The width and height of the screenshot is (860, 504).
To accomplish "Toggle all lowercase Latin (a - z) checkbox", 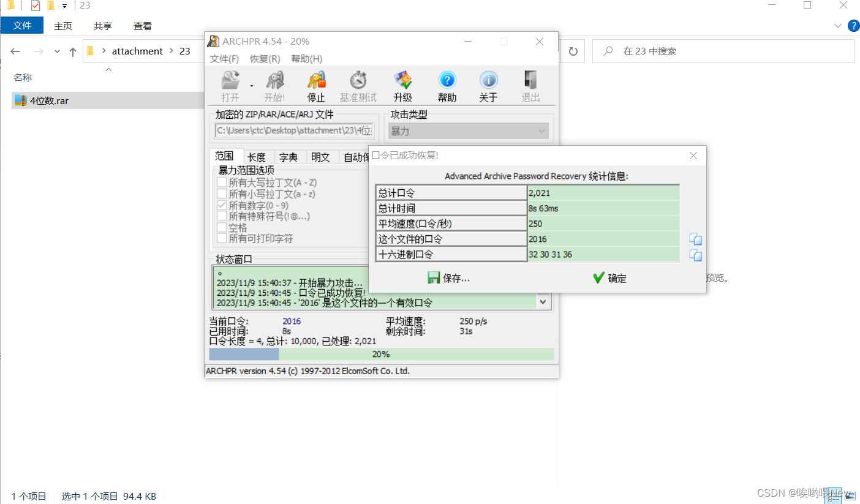I will point(222,194).
